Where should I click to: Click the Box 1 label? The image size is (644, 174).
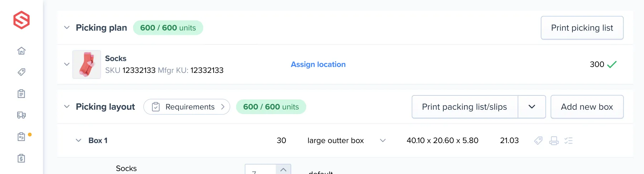point(98,141)
